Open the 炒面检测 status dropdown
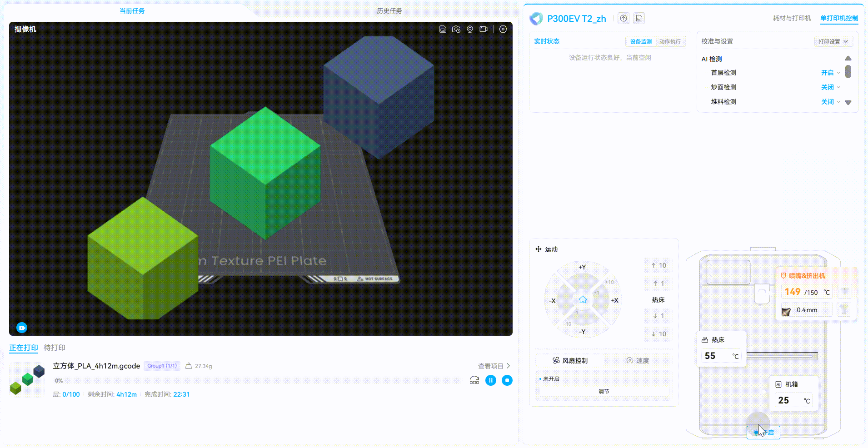868x448 pixels. pos(831,87)
